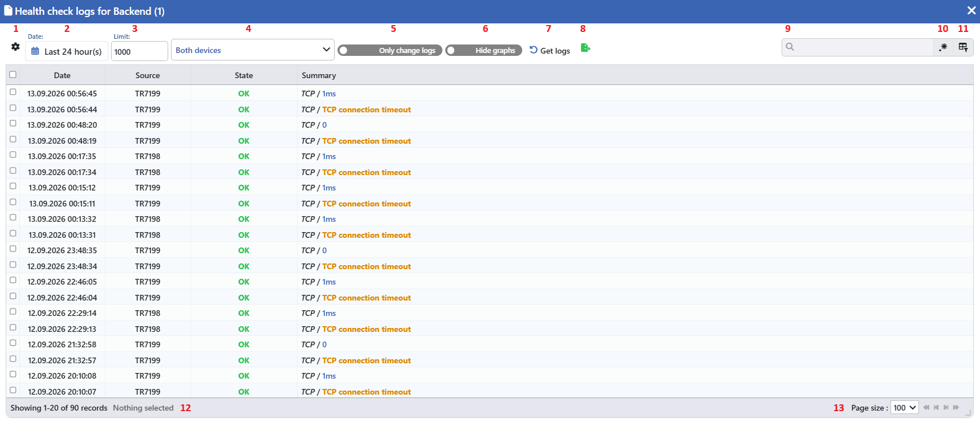Click "TR7199" in the 12.09.2026 23:48:34 row
Viewport: 980px width, 422px height.
pos(148,266)
